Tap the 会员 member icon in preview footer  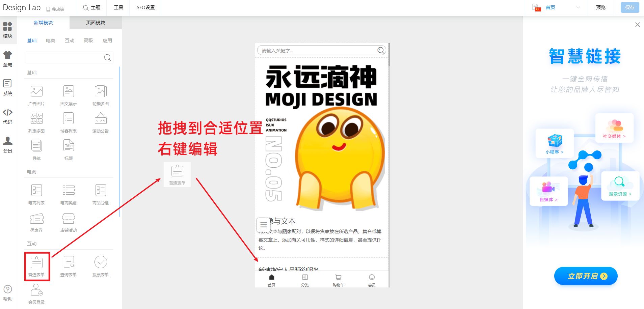372,280
